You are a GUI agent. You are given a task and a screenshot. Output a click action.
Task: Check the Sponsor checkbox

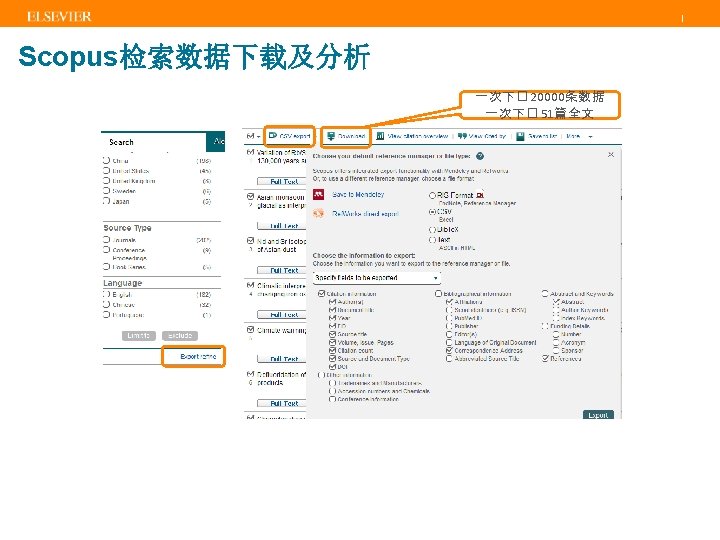(x=556, y=350)
